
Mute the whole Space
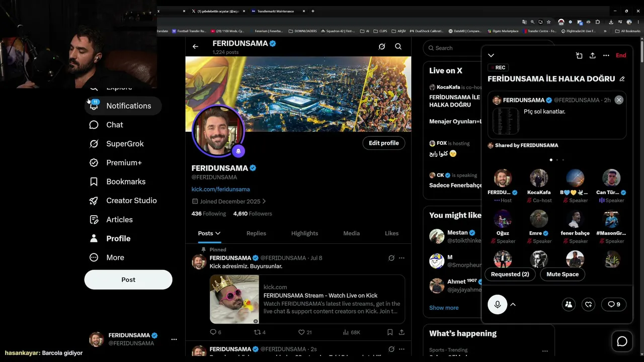(562, 274)
